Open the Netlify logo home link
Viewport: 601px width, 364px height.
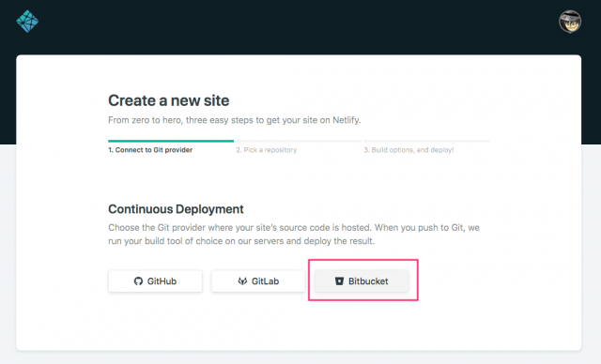pos(27,22)
